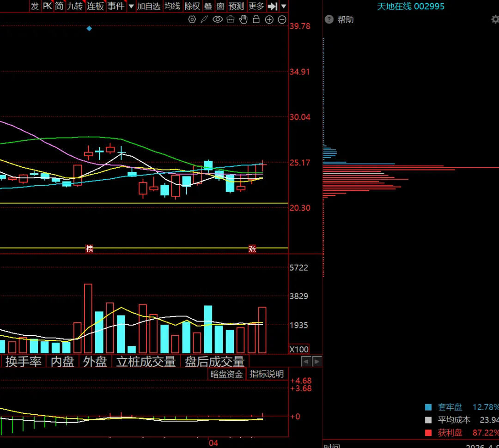This screenshot has height=448, width=499.
Task: Click the blue 套牢盘 legend swatch
Action: 428,407
